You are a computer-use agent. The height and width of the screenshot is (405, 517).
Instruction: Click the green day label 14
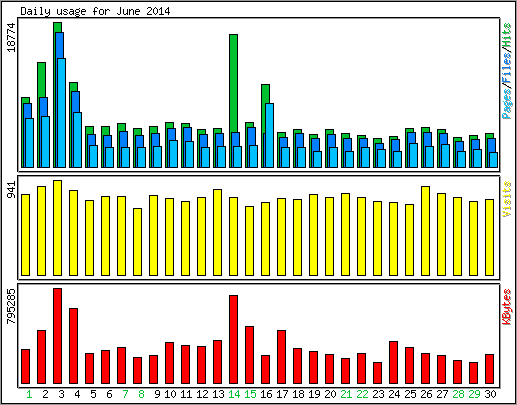click(x=234, y=395)
